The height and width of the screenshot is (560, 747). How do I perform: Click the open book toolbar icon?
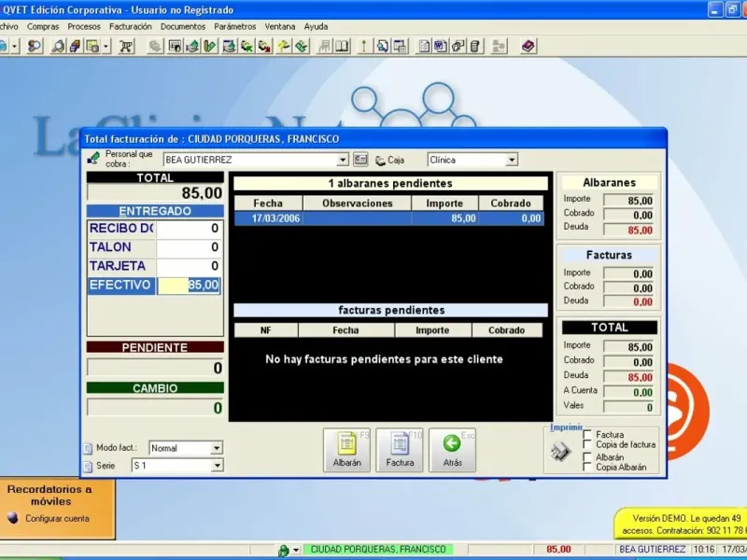click(342, 46)
